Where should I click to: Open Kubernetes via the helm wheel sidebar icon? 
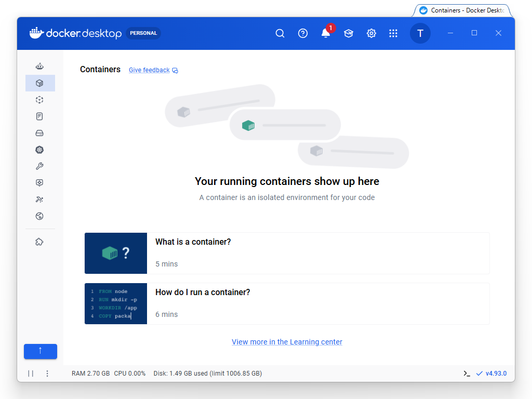[39, 150]
